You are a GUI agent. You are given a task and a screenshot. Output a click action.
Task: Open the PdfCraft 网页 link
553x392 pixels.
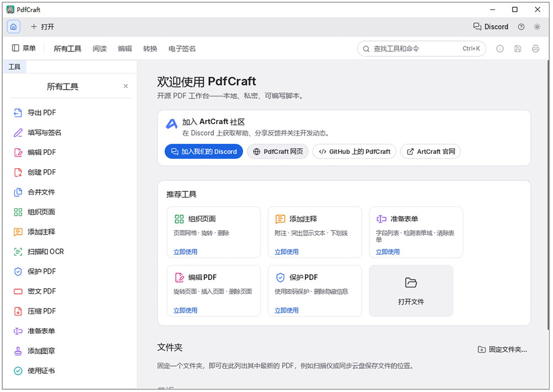[278, 151]
